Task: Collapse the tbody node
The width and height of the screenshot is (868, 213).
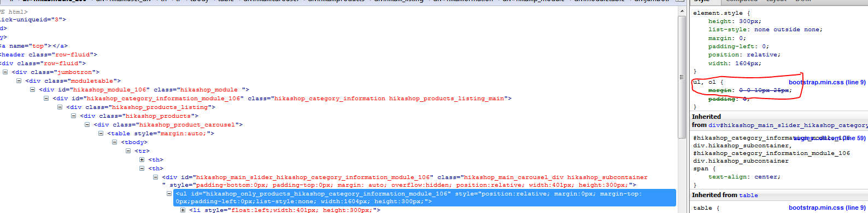Action: click(115, 142)
